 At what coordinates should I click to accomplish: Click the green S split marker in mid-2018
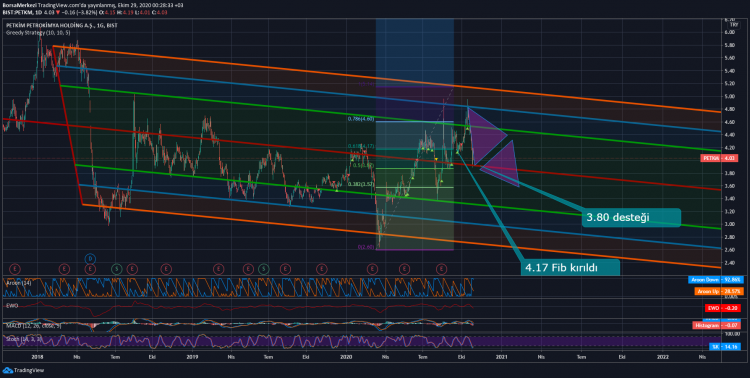click(116, 269)
